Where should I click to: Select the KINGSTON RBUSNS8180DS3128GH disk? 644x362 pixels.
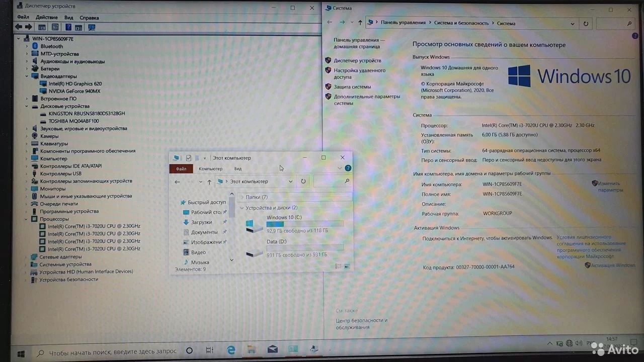[x=87, y=113]
